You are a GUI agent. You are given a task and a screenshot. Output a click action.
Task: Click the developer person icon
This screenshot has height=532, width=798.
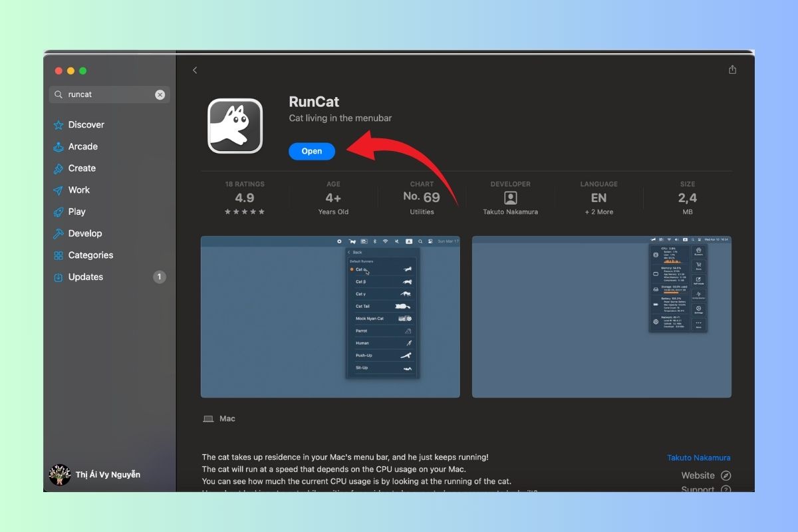point(511,198)
